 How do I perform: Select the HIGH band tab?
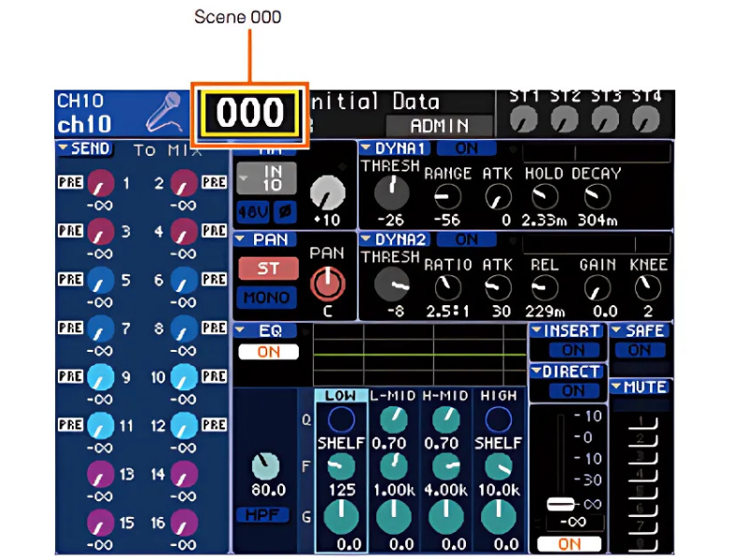[x=499, y=396]
